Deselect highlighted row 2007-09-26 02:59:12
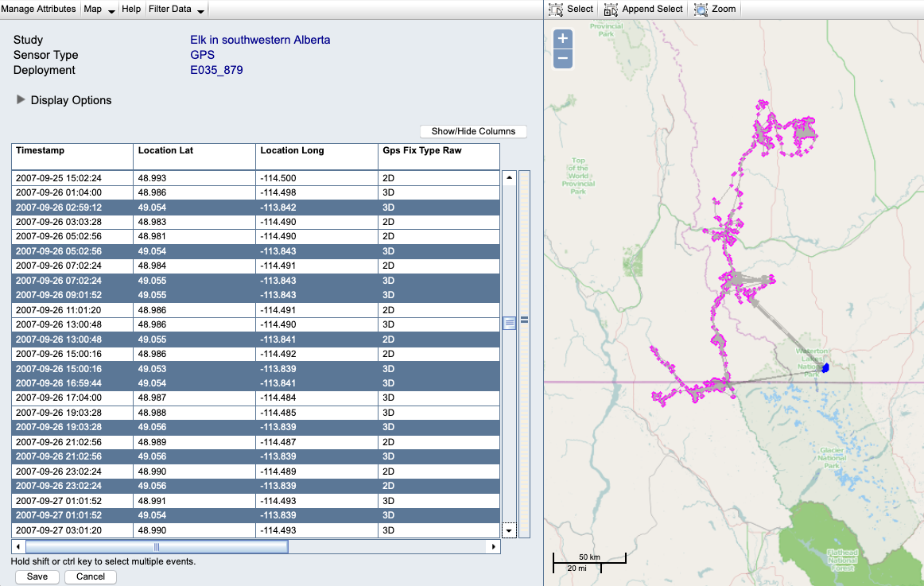Image resolution: width=924 pixels, height=586 pixels. [72, 207]
